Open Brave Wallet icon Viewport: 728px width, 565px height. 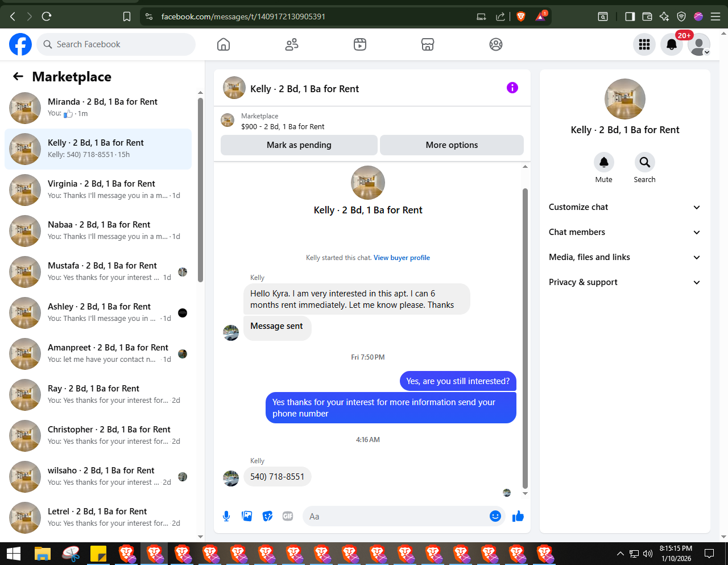[647, 17]
